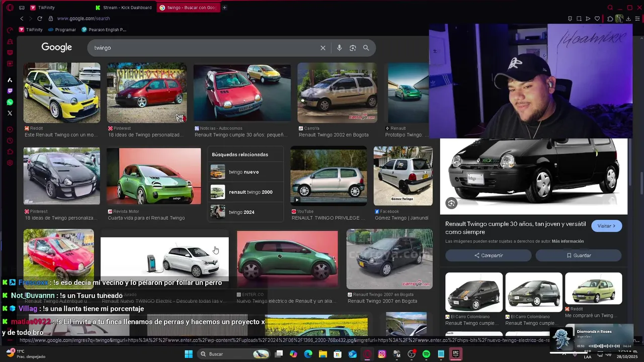The height and width of the screenshot is (362, 644).
Task: Open a new tab with plus button
Action: coord(224,8)
